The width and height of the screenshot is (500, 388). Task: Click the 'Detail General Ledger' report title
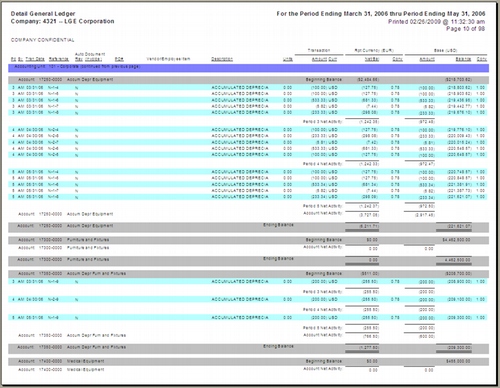pos(43,14)
